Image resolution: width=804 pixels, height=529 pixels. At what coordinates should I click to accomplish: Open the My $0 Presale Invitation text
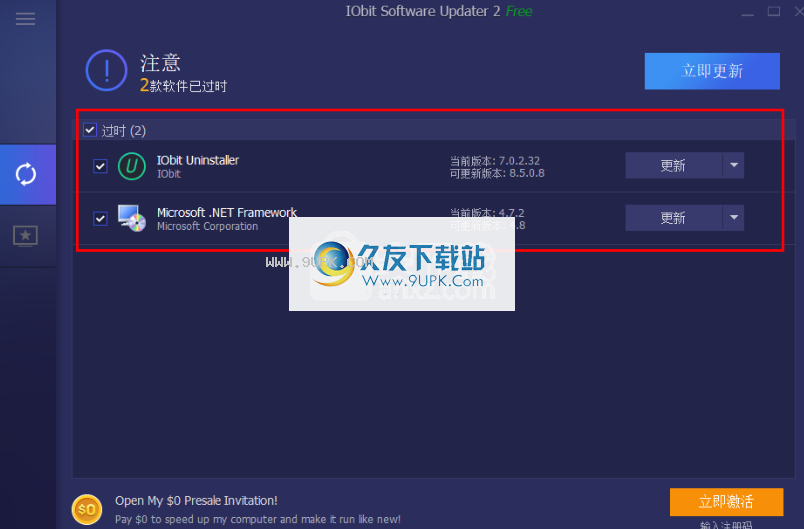(196, 500)
